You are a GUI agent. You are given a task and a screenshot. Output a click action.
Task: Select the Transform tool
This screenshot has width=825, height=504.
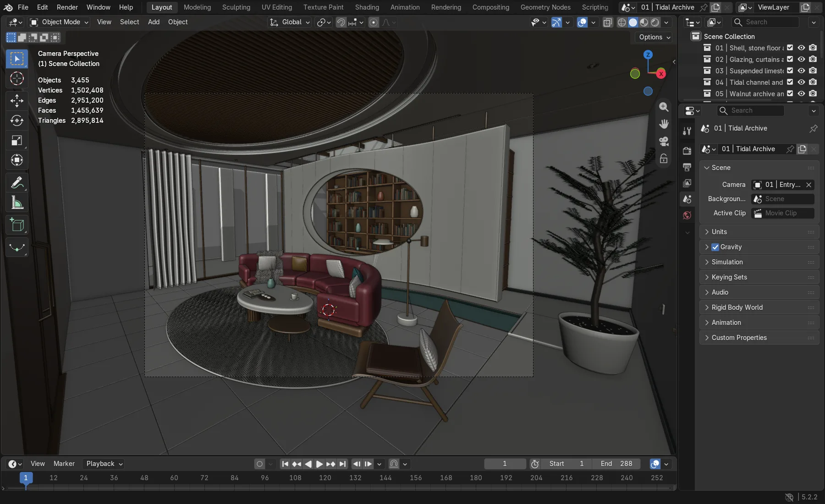coord(17,160)
